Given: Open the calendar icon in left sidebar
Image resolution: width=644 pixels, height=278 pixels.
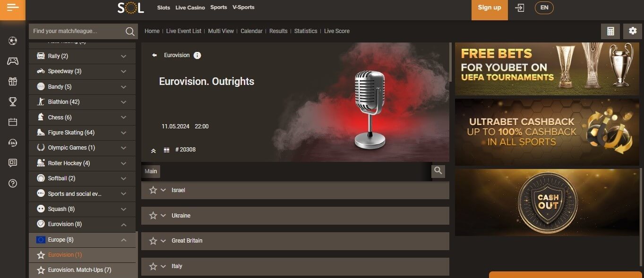Looking at the screenshot, I should [13, 122].
